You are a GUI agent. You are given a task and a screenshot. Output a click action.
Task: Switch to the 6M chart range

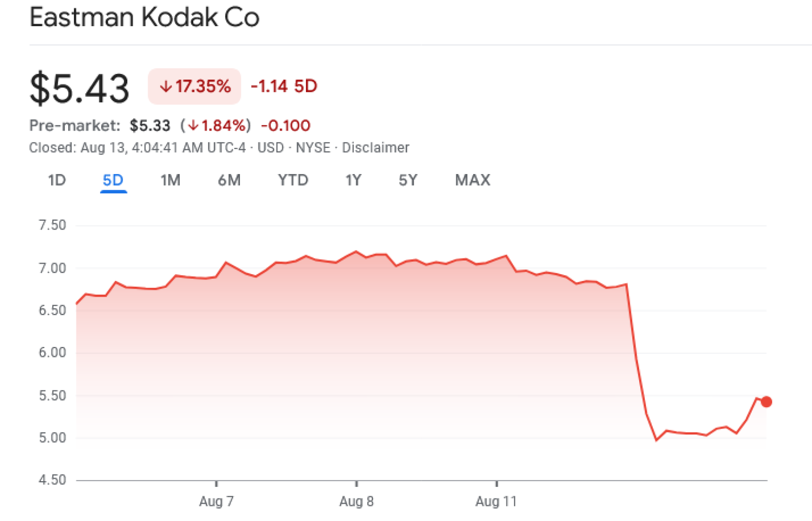point(229,180)
